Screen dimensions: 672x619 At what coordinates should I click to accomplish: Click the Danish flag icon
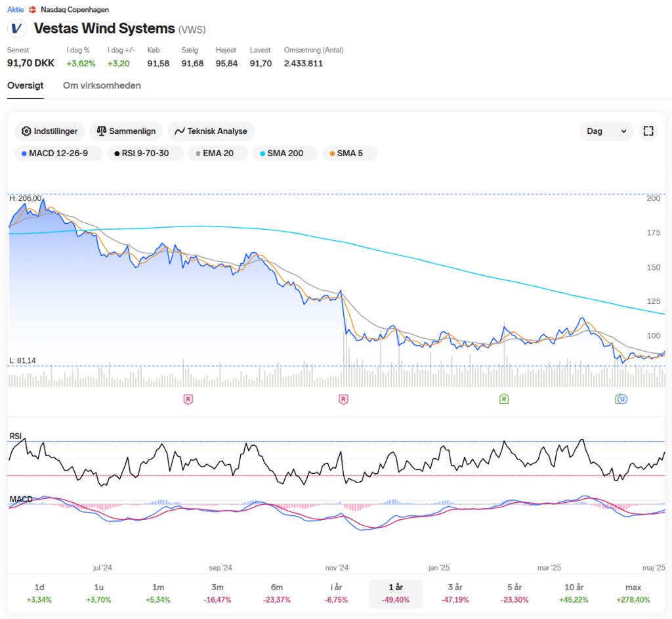[x=32, y=10]
